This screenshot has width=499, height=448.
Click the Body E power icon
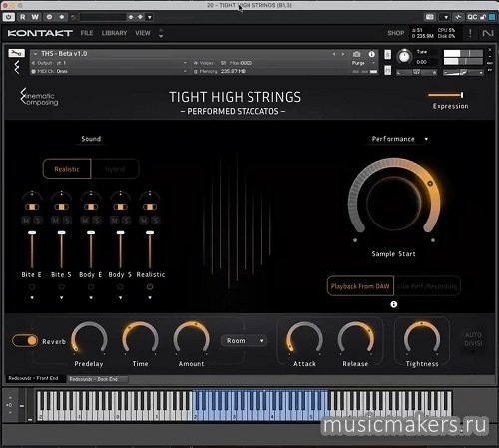91,286
